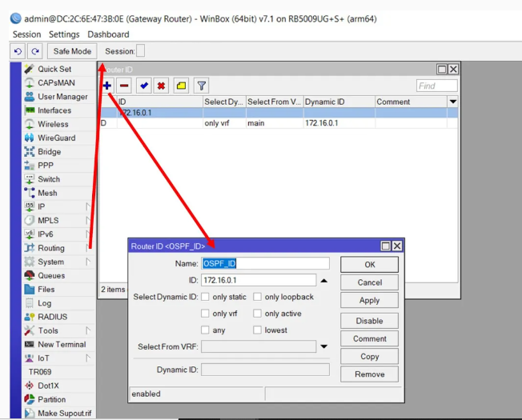522x420 pixels.
Task: Click the Copy button
Action: point(370,357)
